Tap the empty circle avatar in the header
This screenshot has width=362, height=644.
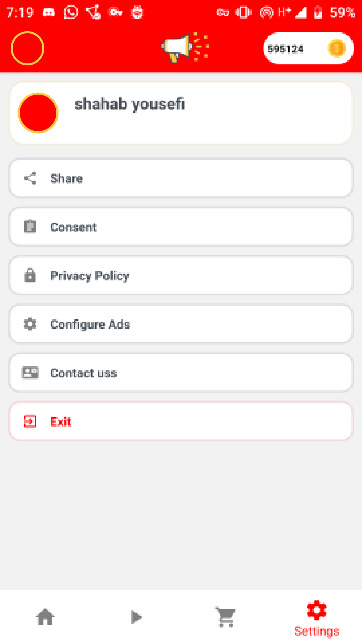point(27,48)
